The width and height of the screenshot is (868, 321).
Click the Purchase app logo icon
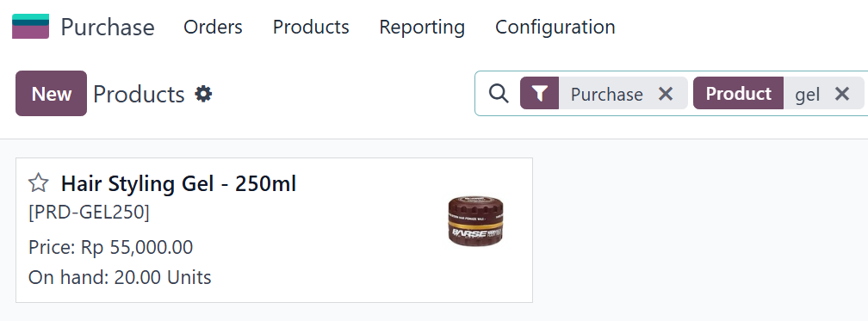30,27
